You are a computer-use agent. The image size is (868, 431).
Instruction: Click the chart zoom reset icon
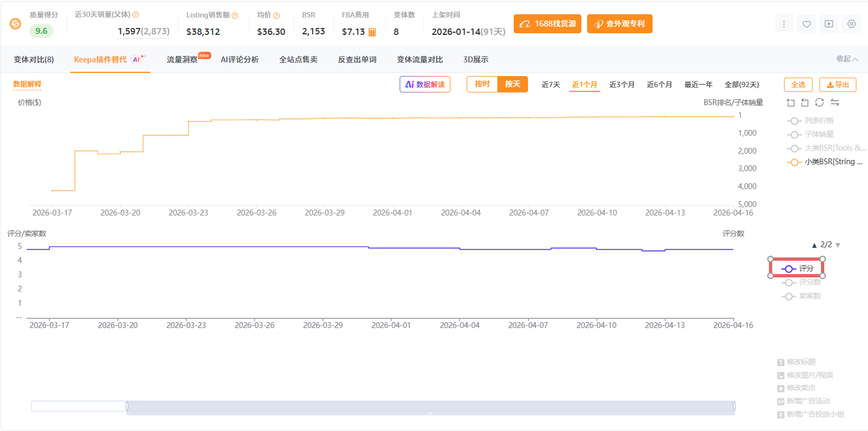[805, 102]
